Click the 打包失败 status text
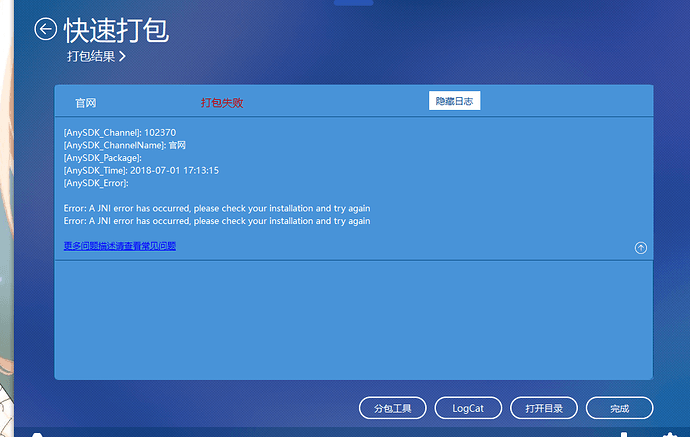Viewport: 690px width, 437px height. pos(222,103)
